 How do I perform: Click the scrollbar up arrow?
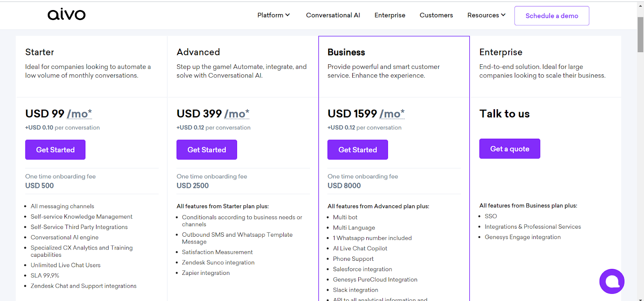pyautogui.click(x=640, y=6)
